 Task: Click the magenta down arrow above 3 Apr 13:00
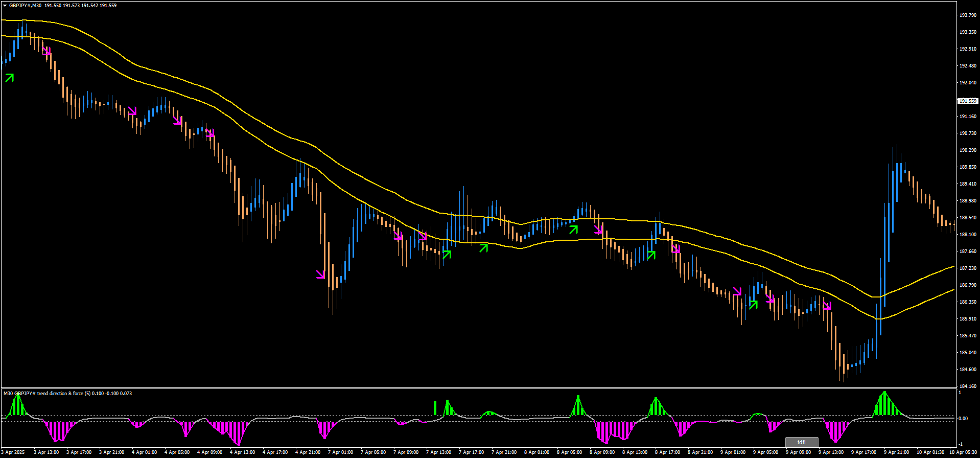coord(46,51)
